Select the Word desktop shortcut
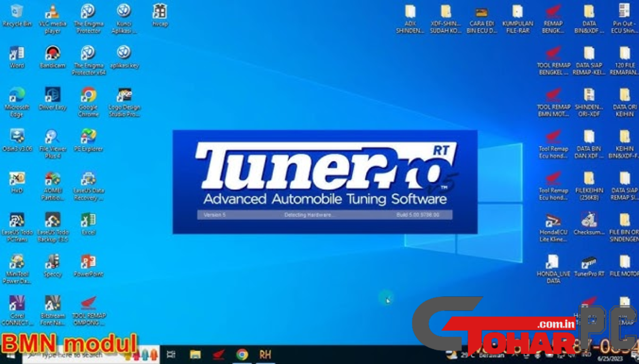The image size is (639, 364). 16,57
